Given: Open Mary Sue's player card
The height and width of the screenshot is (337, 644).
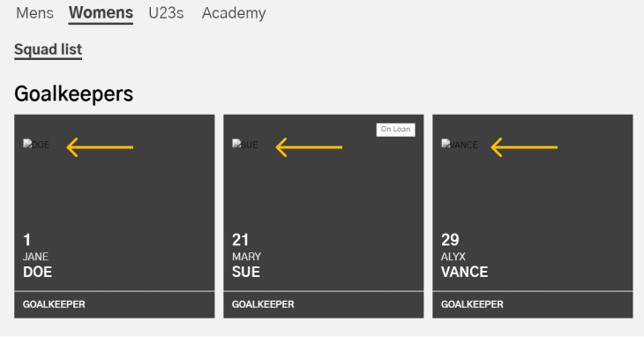Looking at the screenshot, I should pos(324,216).
